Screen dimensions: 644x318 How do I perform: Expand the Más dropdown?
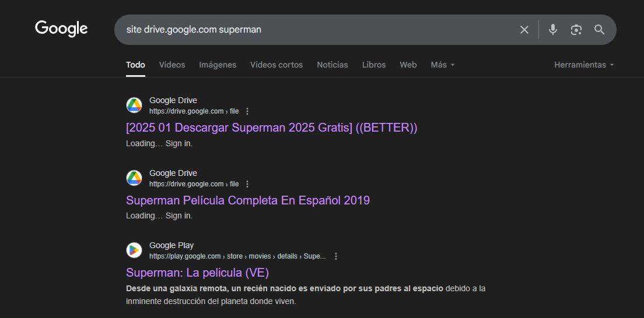443,65
